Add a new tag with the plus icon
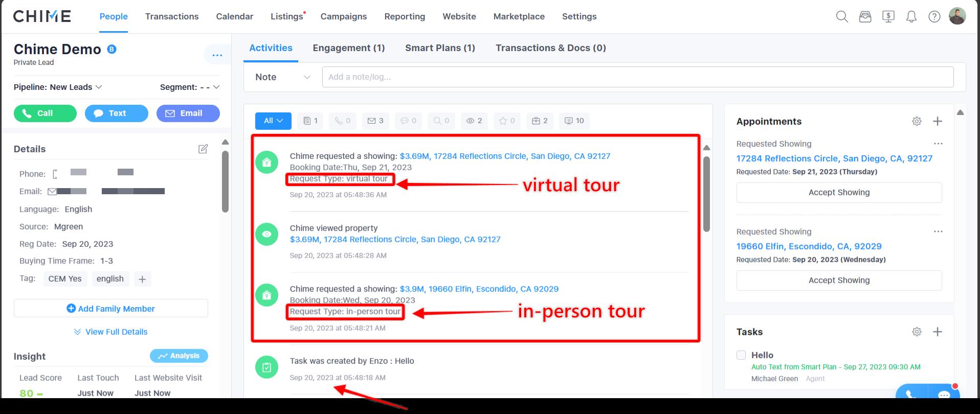The image size is (980, 414). click(x=142, y=279)
